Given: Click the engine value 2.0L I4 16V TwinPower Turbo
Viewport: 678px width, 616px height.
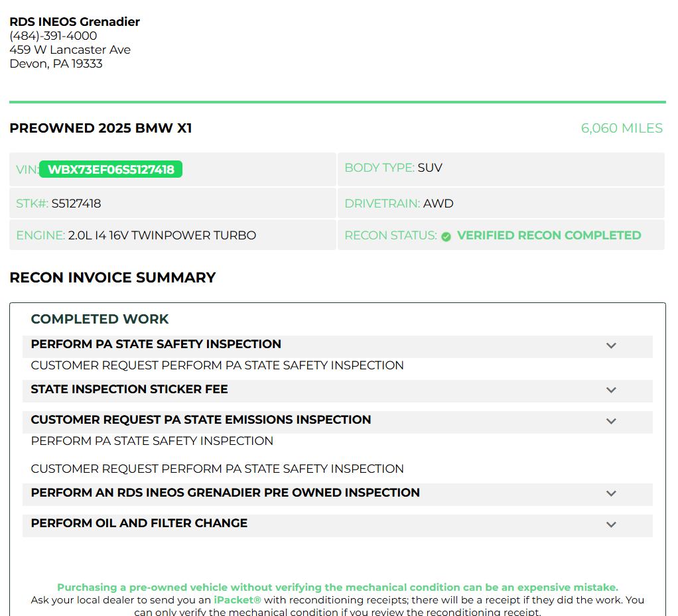Looking at the screenshot, I should [162, 235].
